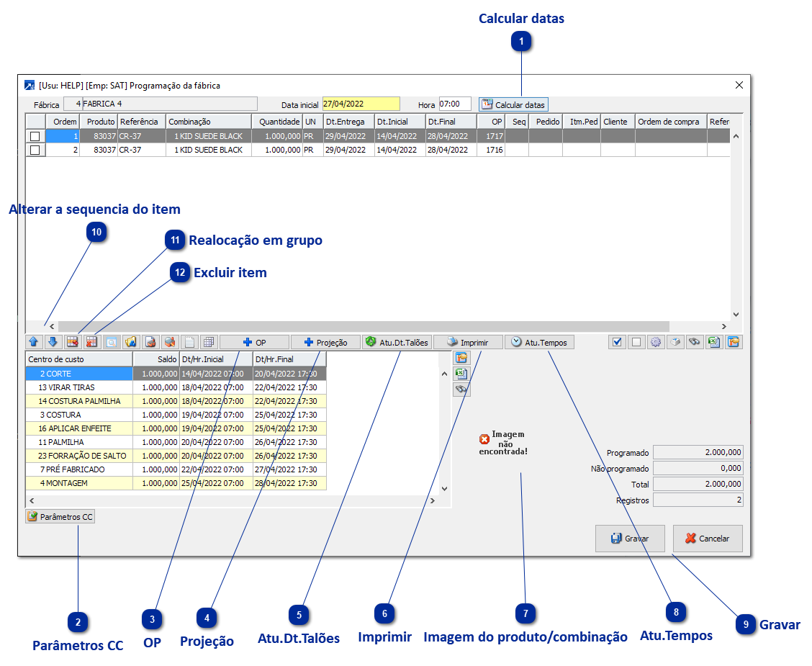Tick checkbox for Ordem 2 row
The image size is (812, 666).
point(35,150)
